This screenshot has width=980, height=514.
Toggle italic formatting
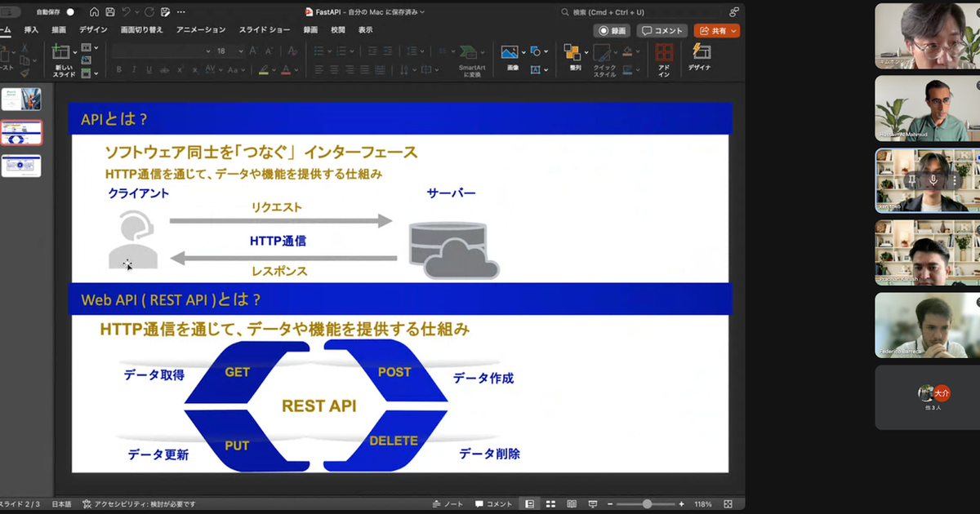coord(132,69)
